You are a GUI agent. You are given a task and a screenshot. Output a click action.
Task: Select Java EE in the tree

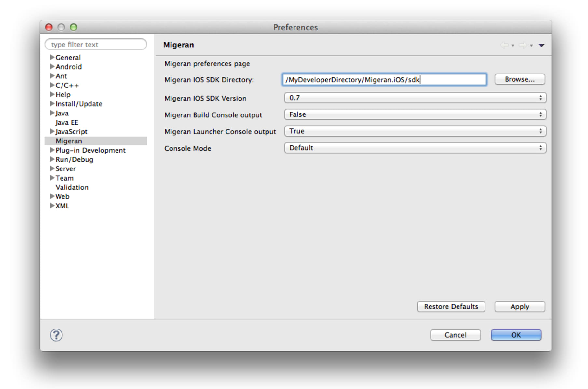coord(67,122)
